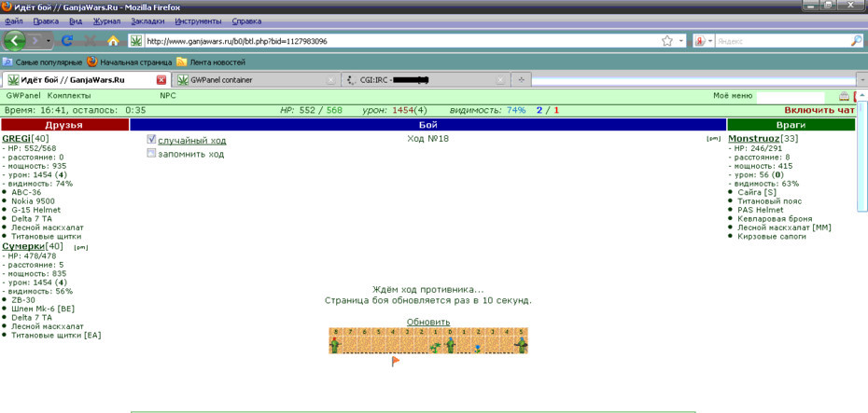Close the CGI:IRC tab

tap(500, 80)
